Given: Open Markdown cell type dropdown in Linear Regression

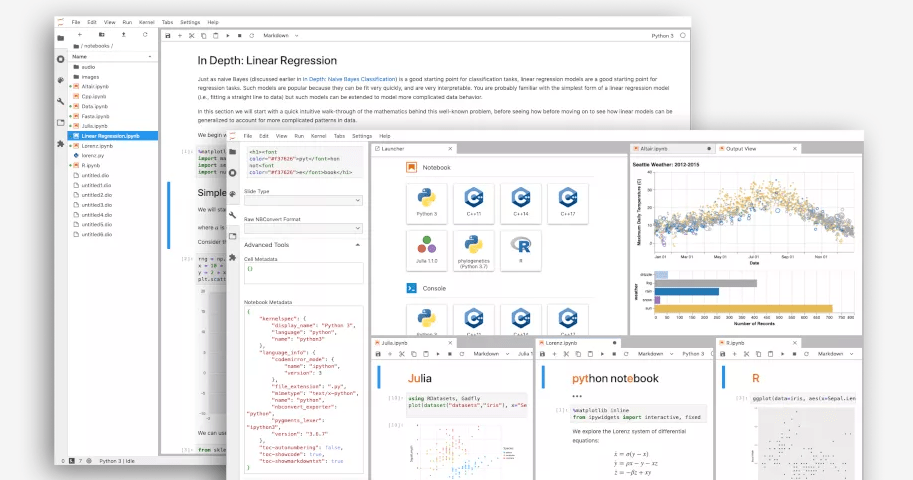Looking at the screenshot, I should 281,36.
